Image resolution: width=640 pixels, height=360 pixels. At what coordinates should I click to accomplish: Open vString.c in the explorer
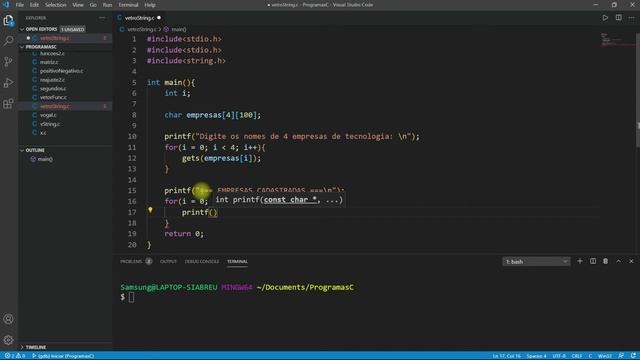(x=50, y=124)
